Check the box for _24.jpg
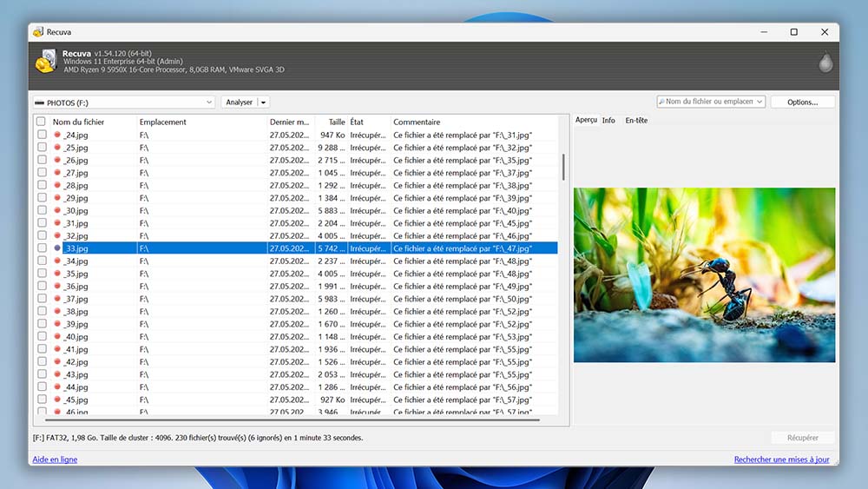Screen dimensions: 868x489 click(42, 135)
